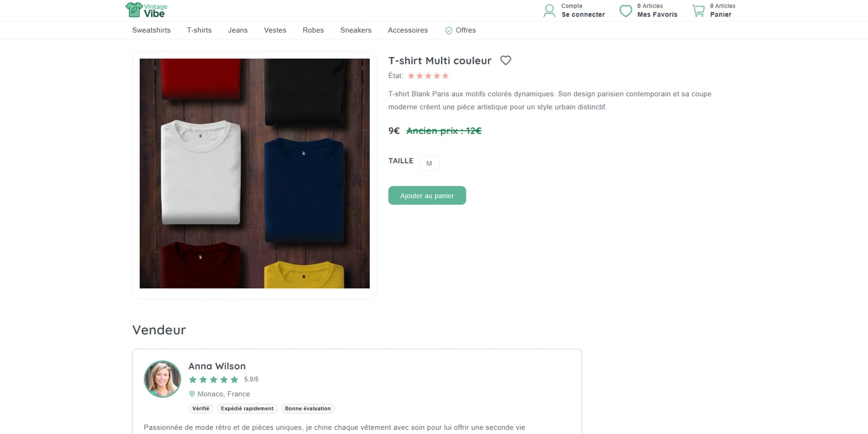
Task: Open the Sweatshirts menu item
Action: (151, 30)
